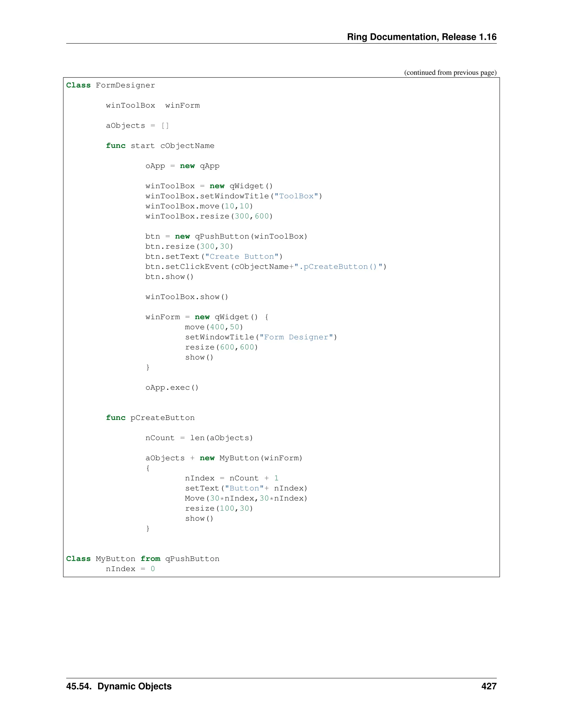Click the '45.54. Dynamic Objects' footer

tap(119, 686)
